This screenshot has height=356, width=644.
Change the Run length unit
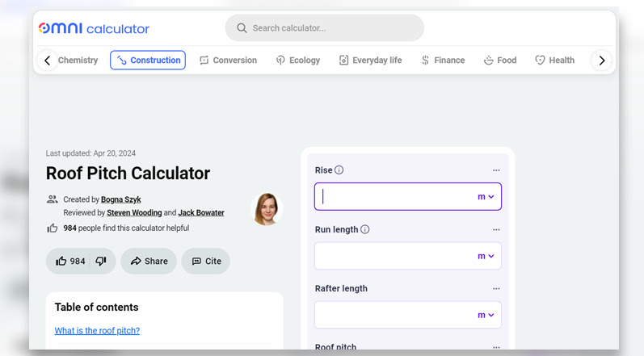(x=486, y=256)
